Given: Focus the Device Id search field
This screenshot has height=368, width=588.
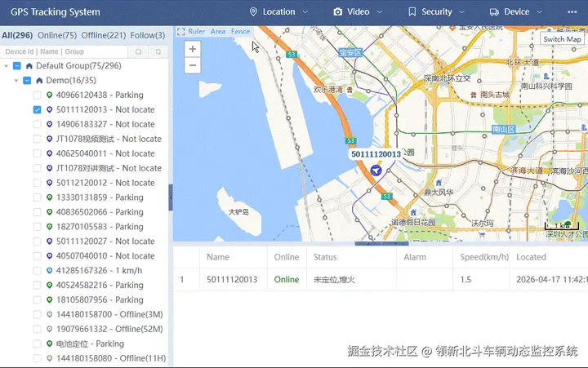Looking at the screenshot, I should [65, 51].
